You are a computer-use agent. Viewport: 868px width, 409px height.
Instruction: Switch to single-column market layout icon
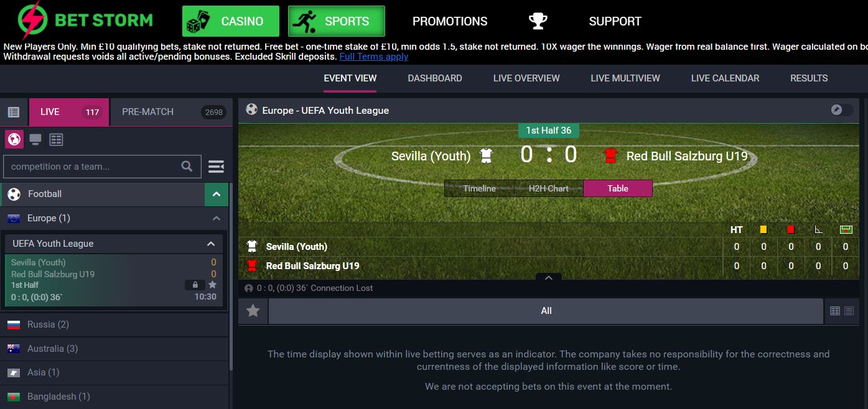point(849,311)
